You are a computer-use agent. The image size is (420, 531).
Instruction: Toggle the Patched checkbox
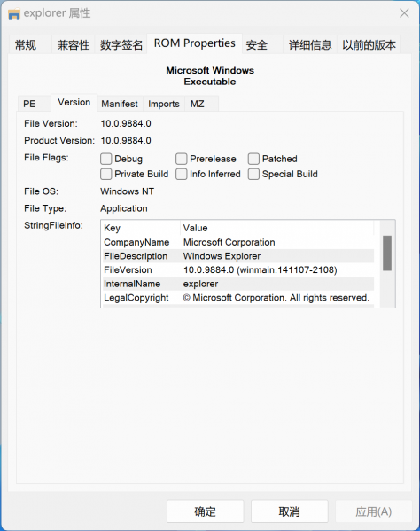[253, 159]
